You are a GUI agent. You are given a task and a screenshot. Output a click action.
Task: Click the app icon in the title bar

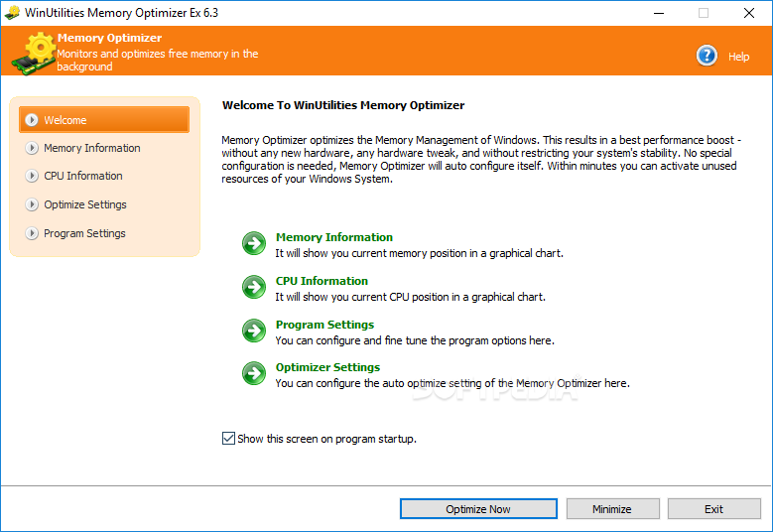11,12
